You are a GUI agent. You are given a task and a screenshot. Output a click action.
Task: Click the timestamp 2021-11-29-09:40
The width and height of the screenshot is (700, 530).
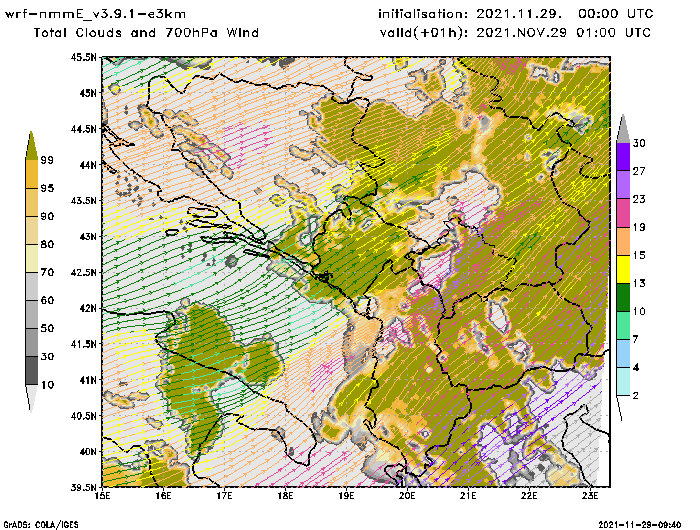pyautogui.click(x=639, y=524)
